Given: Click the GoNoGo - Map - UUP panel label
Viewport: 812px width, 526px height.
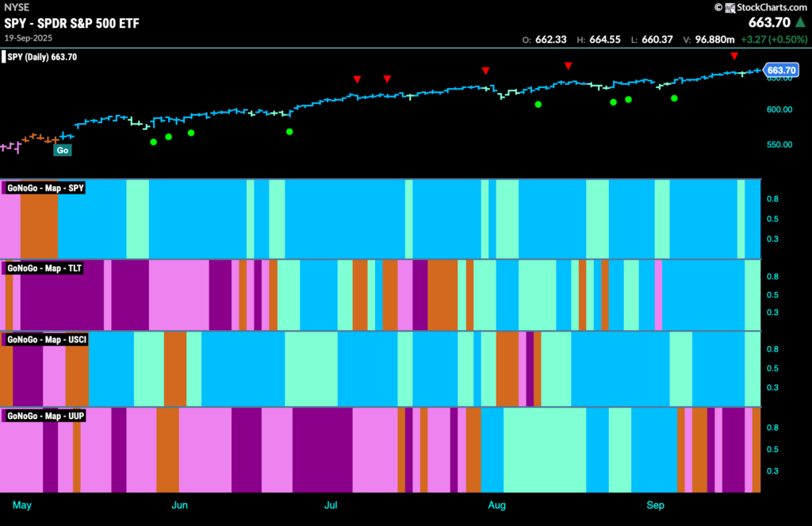Looking at the screenshot, I should coord(45,416).
